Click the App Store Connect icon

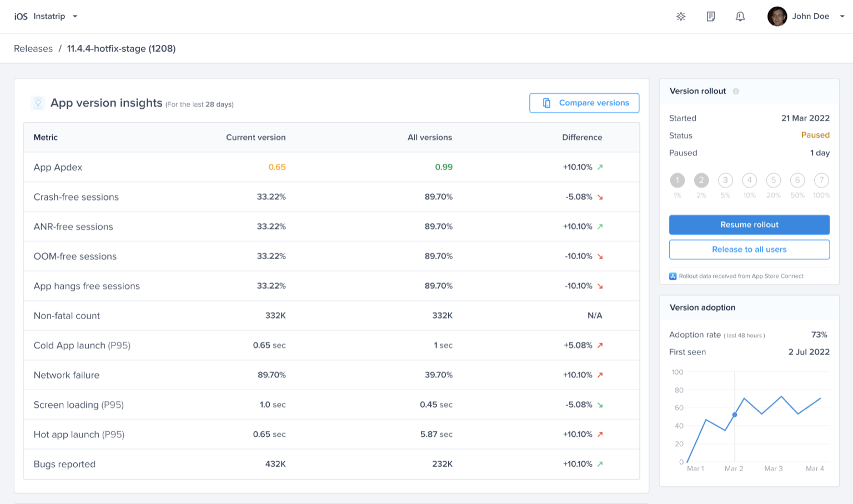pos(673,276)
